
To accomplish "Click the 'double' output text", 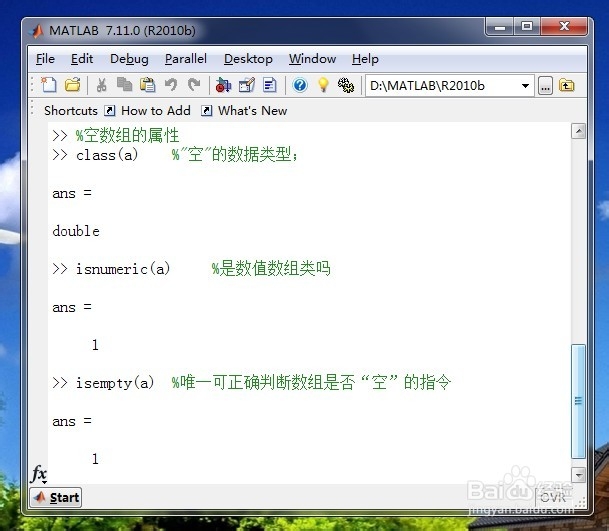I will click(76, 231).
